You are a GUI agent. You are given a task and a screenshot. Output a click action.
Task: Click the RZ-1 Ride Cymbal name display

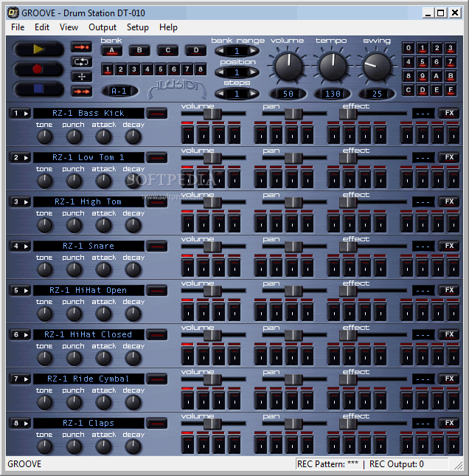(x=88, y=379)
